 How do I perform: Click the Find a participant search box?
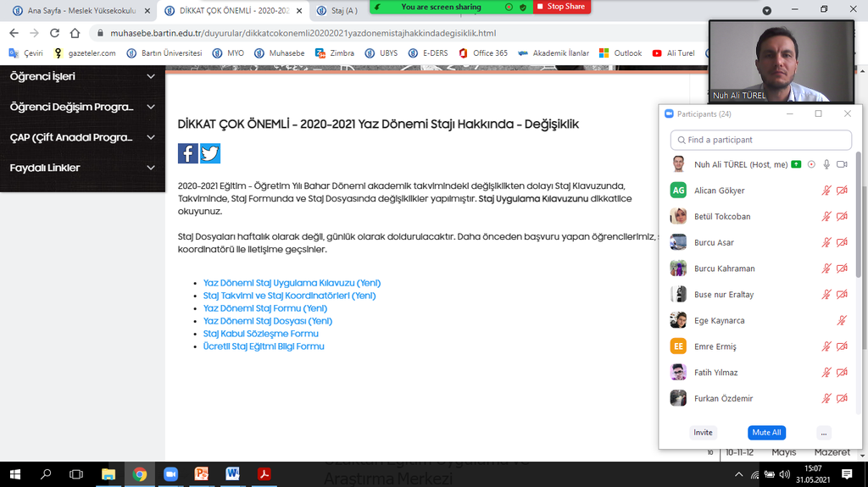coord(760,140)
